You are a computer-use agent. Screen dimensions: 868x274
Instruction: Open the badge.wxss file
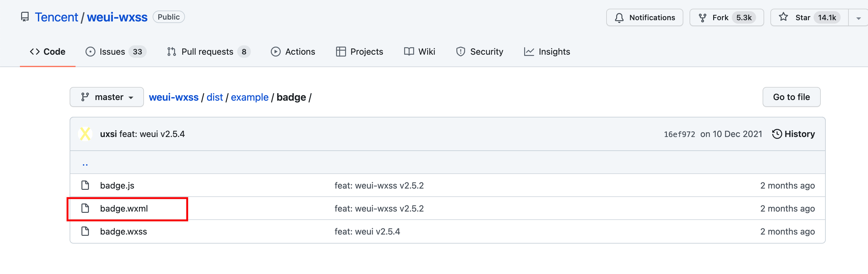pyautogui.click(x=124, y=231)
